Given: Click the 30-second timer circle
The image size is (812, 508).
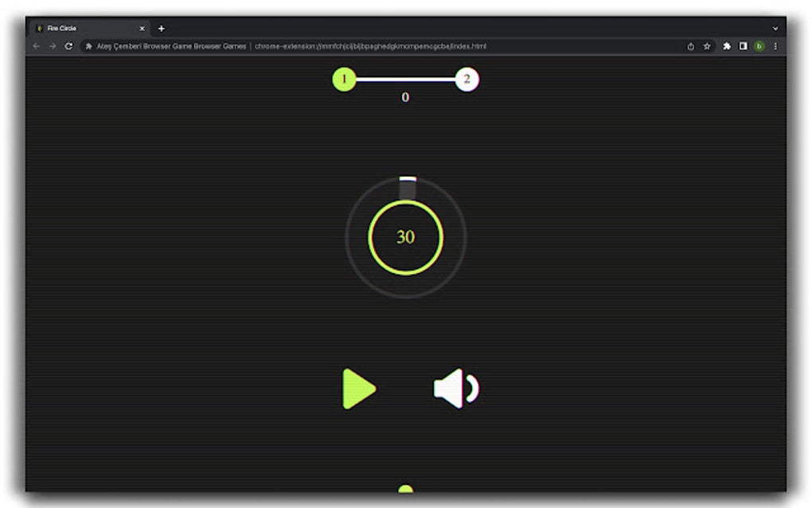Looking at the screenshot, I should [x=405, y=237].
